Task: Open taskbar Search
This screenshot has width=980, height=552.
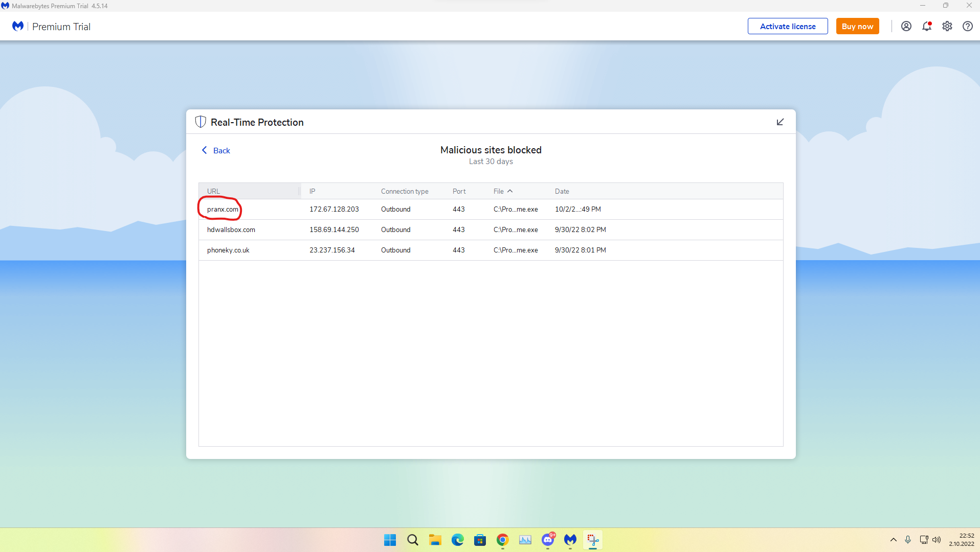Action: (x=412, y=540)
